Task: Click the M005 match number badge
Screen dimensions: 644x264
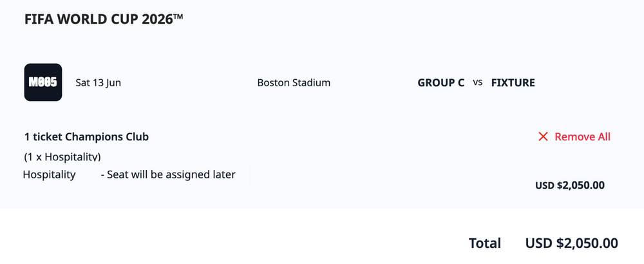Action: click(43, 82)
